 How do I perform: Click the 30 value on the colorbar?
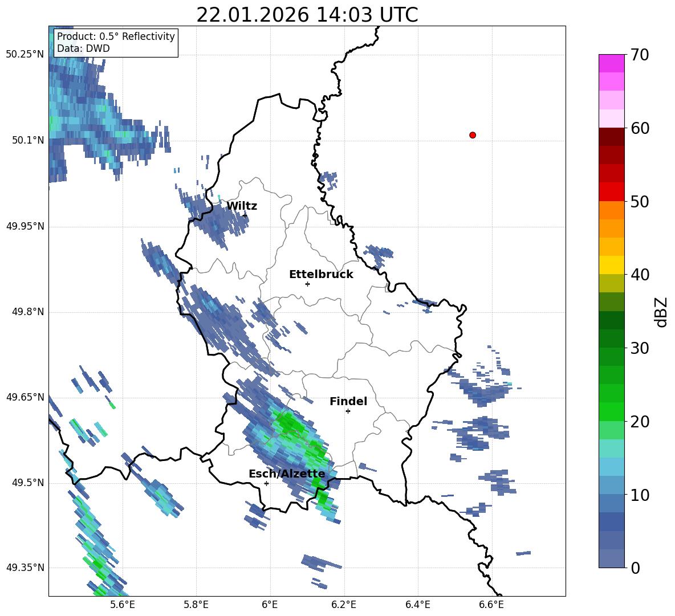pos(640,348)
